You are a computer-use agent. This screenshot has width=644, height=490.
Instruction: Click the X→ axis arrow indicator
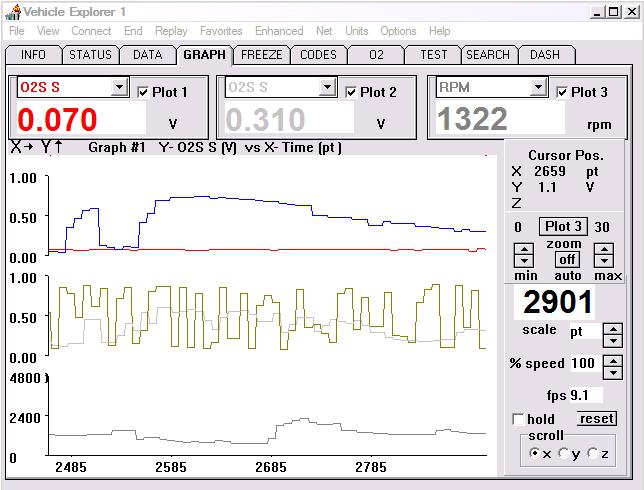click(x=20, y=147)
